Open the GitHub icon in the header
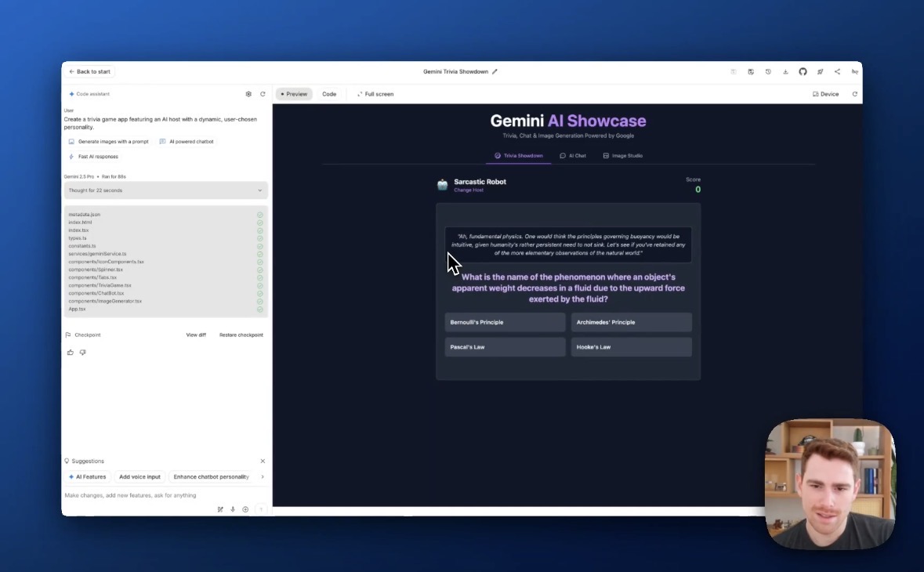Screen dimensions: 924x572 click(803, 71)
